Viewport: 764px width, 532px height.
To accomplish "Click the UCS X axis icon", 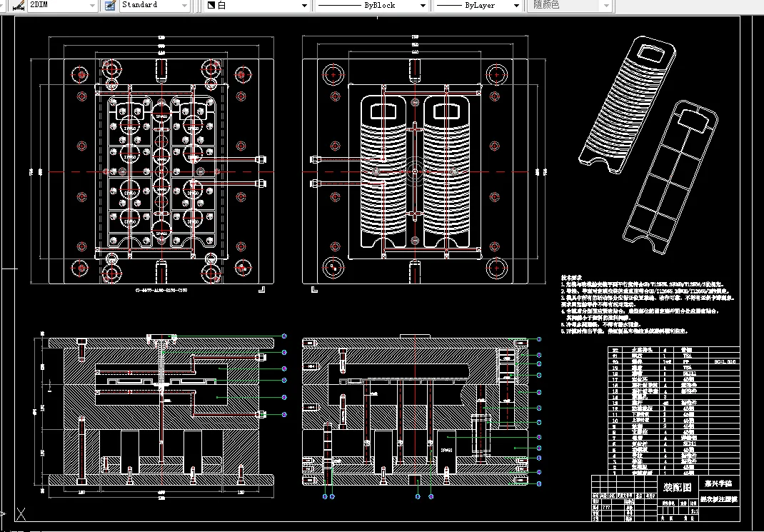I will tap(21, 513).
